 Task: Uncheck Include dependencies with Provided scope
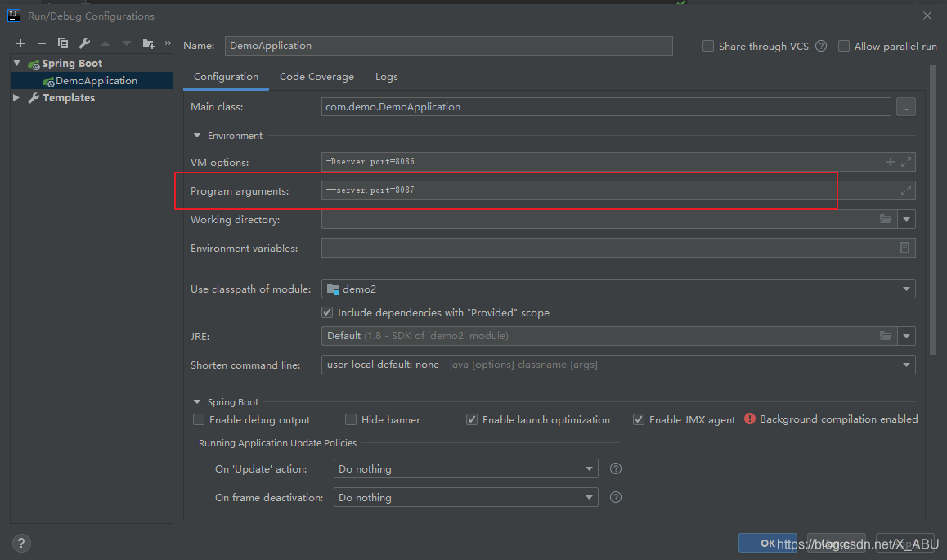327,312
